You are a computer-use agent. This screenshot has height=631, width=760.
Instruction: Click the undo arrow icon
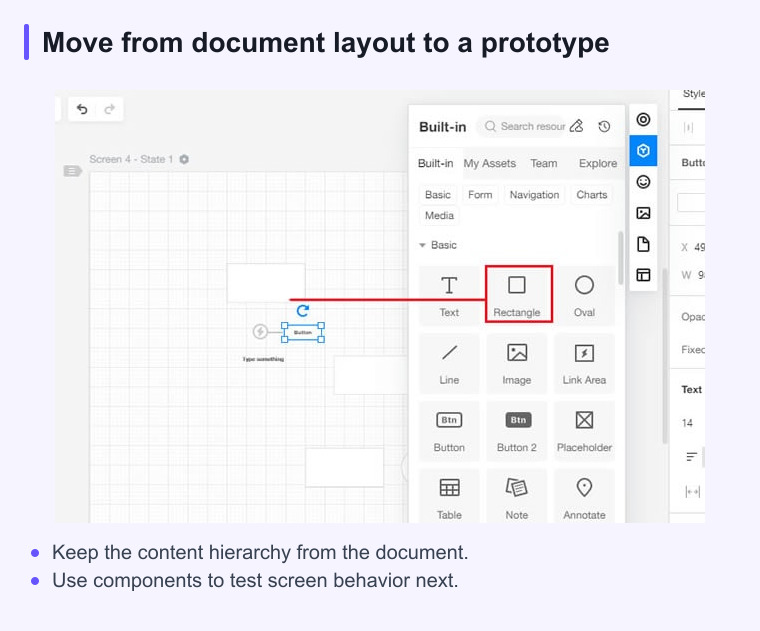coord(82,109)
